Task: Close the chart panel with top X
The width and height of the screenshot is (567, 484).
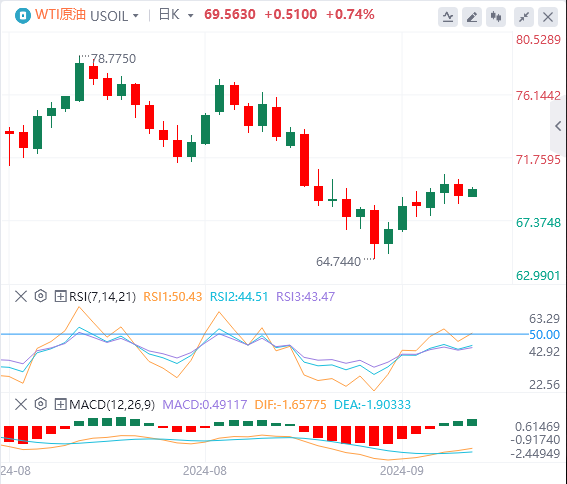Action: pos(548,17)
